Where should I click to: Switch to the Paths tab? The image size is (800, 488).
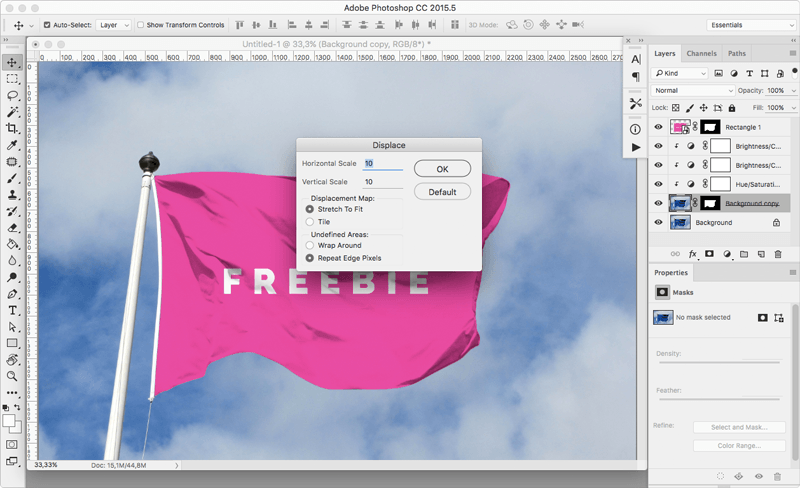pos(737,53)
